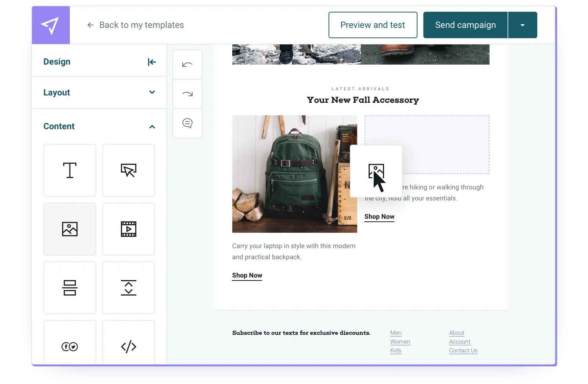Select the Button content block

[x=129, y=170]
